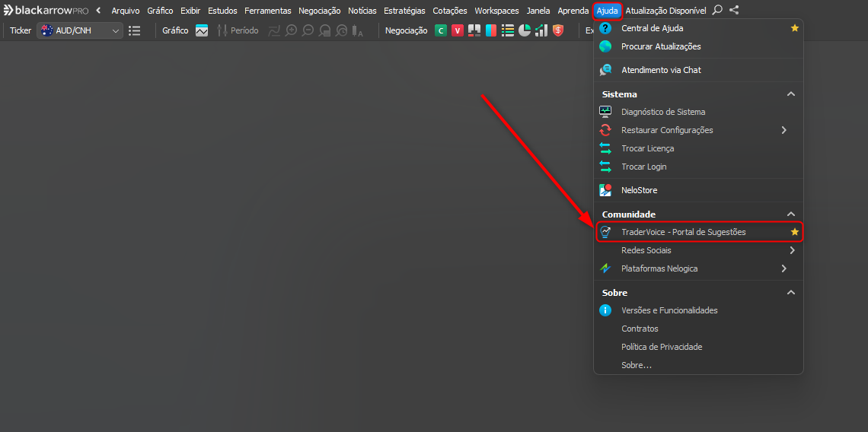Click the zoom in magnifier icon

point(291,31)
